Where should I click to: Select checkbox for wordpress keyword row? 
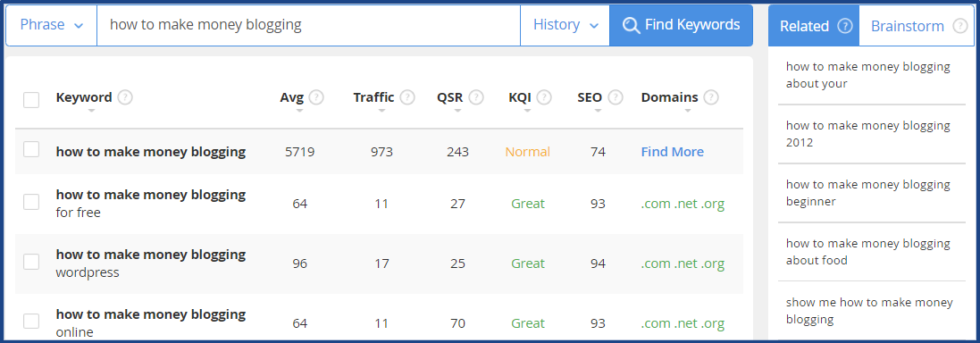click(x=31, y=262)
